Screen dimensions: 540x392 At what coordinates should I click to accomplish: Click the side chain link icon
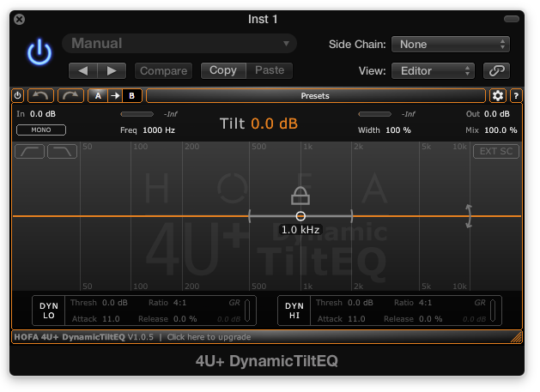(496, 70)
